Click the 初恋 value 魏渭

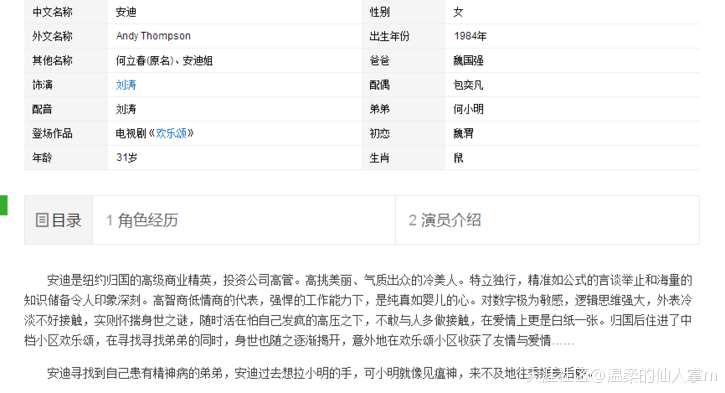(x=463, y=134)
